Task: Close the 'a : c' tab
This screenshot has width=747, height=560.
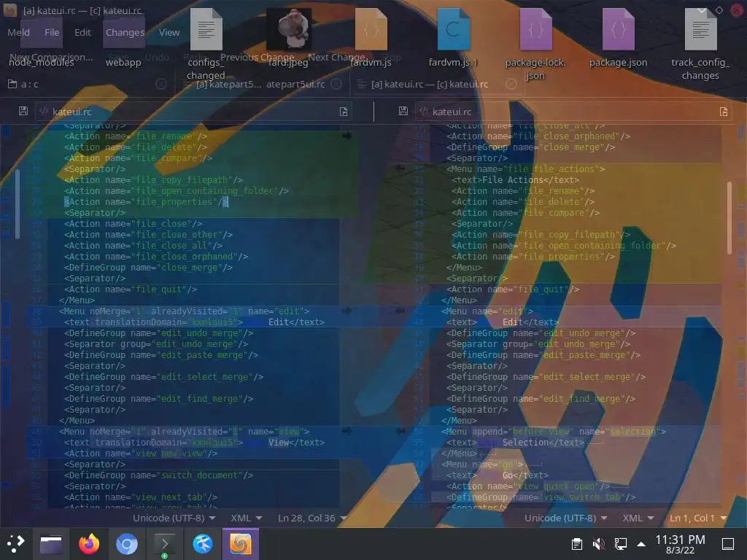Action: pos(161,85)
